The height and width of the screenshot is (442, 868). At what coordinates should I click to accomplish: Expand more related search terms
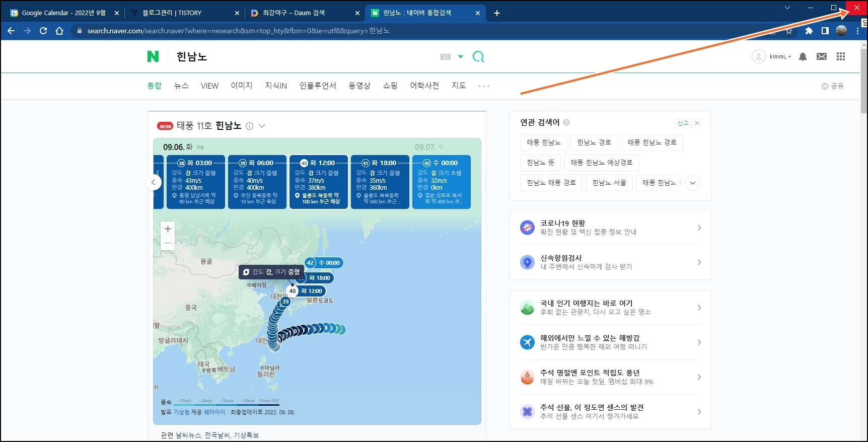click(693, 183)
